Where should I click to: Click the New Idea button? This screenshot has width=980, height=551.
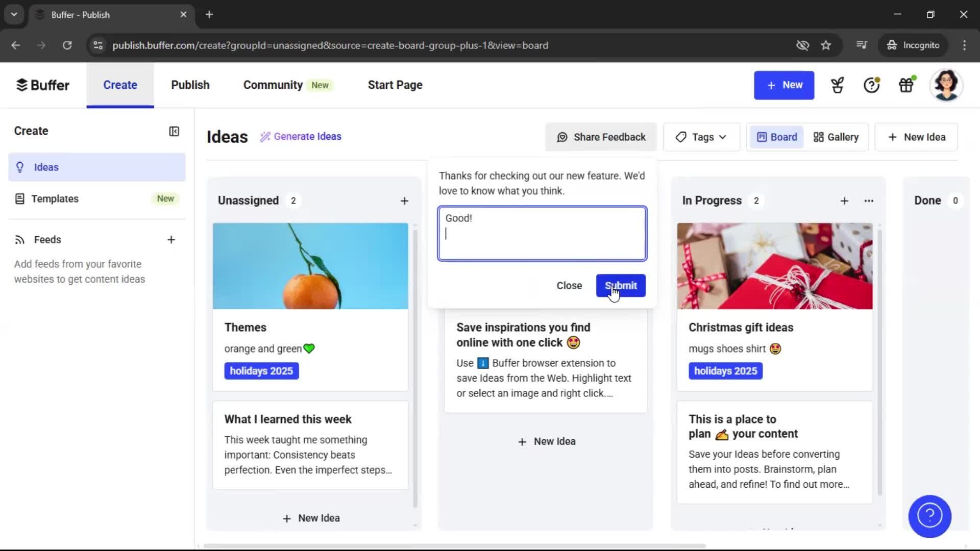pos(916,137)
